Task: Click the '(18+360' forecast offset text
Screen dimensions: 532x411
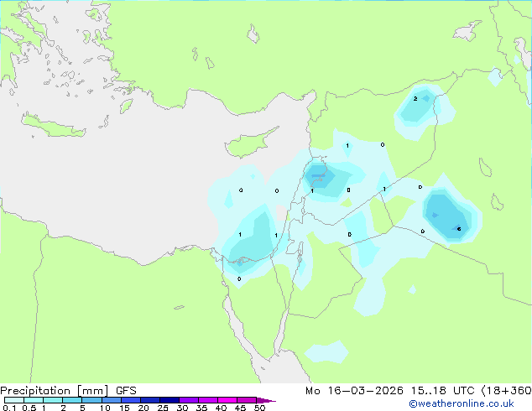Action: (x=506, y=391)
